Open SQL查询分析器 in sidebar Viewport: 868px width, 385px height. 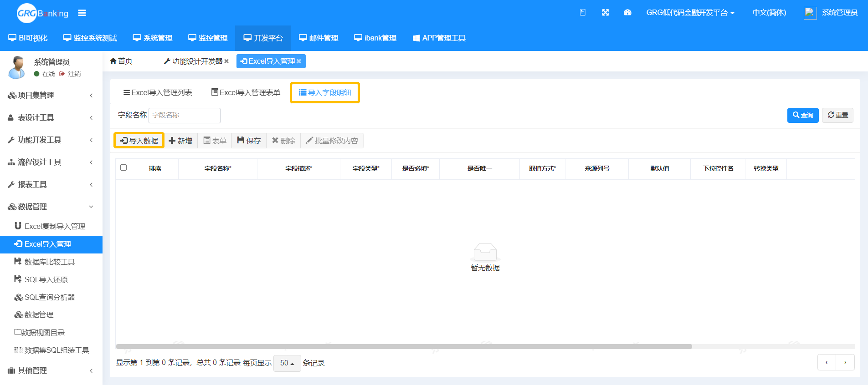(51, 297)
